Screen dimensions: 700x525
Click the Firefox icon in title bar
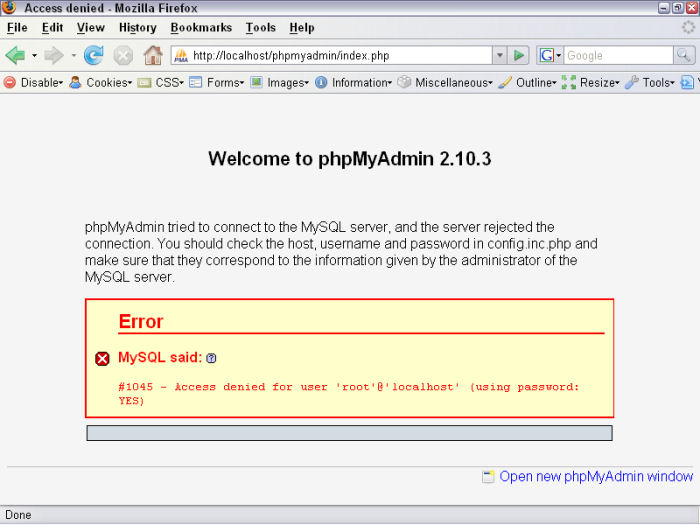[x=8, y=8]
